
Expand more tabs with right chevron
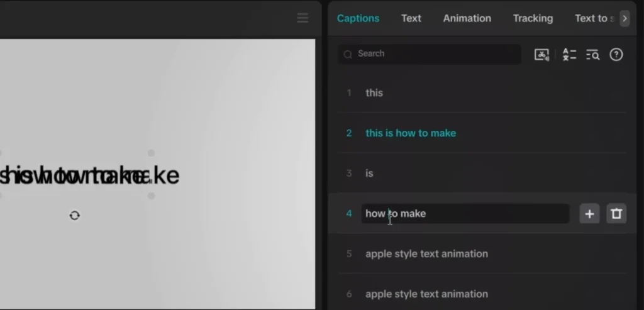625,18
